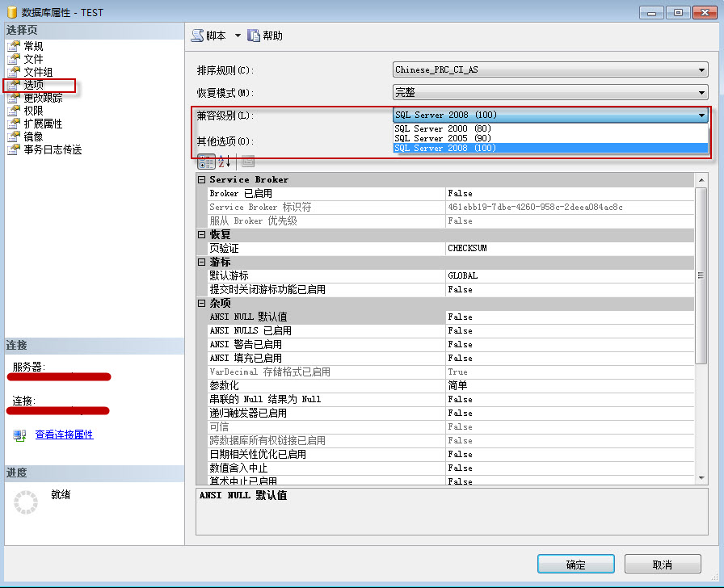Open the 常规 page
Viewport: 724px width, 588px height.
coord(34,46)
